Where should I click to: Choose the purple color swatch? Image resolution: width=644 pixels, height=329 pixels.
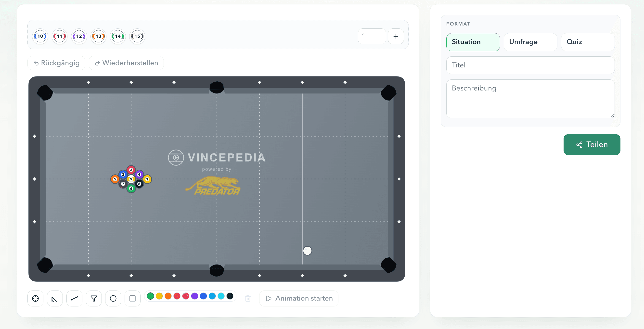click(194, 296)
